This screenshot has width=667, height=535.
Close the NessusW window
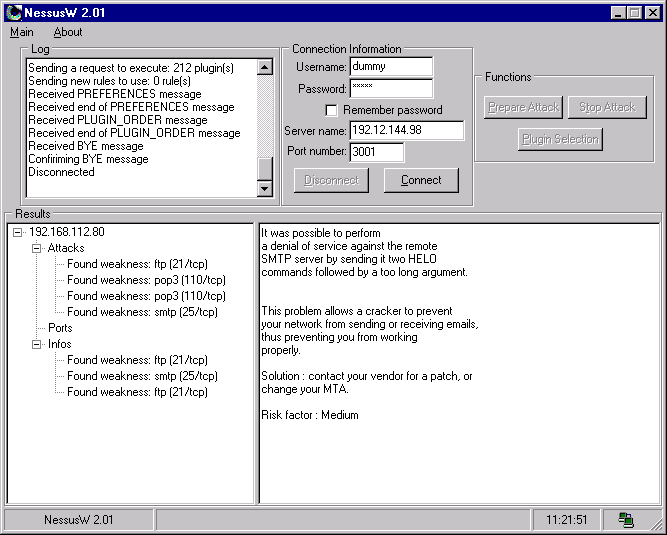click(x=653, y=13)
